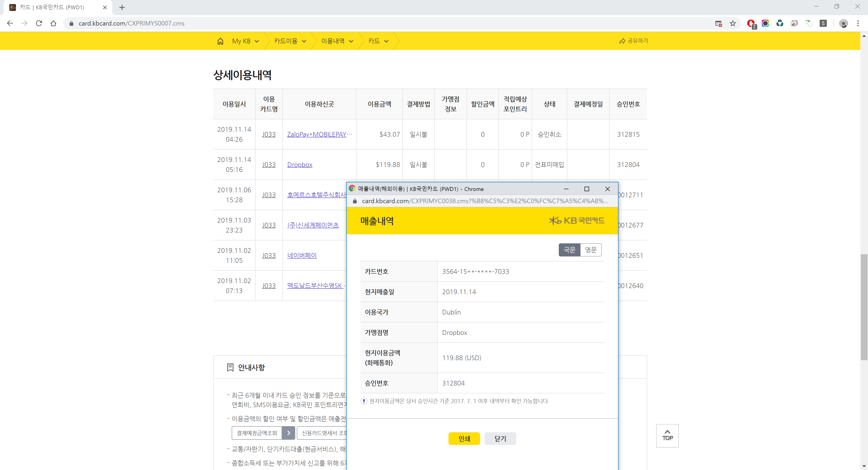Screen dimensions: 868x470
Task: Click the home icon in yellow breadcrumb bar
Action: [x=220, y=41]
